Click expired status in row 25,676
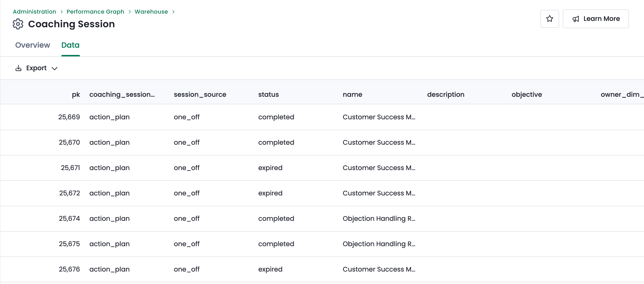The height and width of the screenshot is (284, 644). pyautogui.click(x=270, y=269)
